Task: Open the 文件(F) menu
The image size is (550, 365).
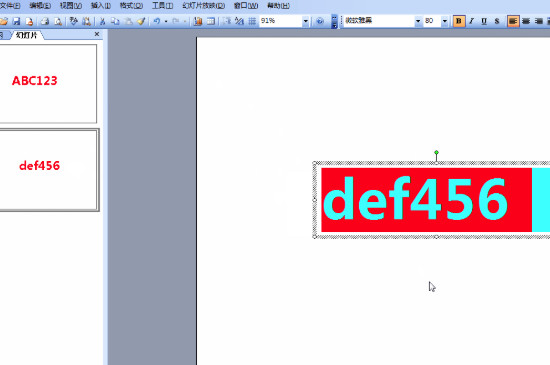Action: click(x=9, y=6)
